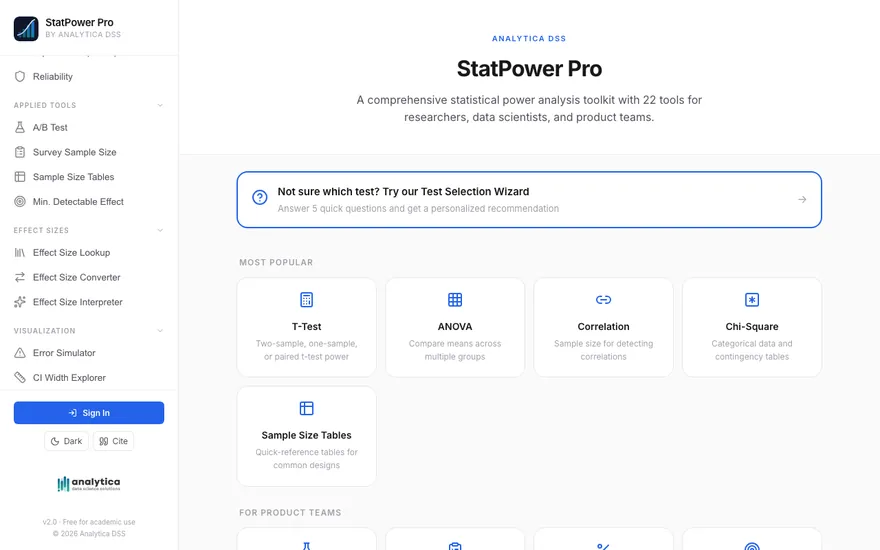Click the Cite button
This screenshot has height=550, width=880.
tap(113, 441)
